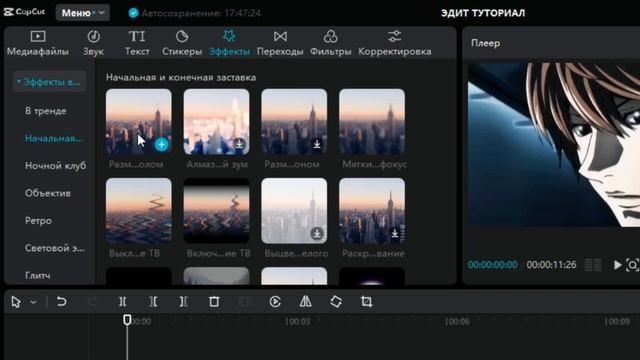Viewport: 640px width, 360px height.
Task: Redo the last undone action
Action: (x=92, y=302)
